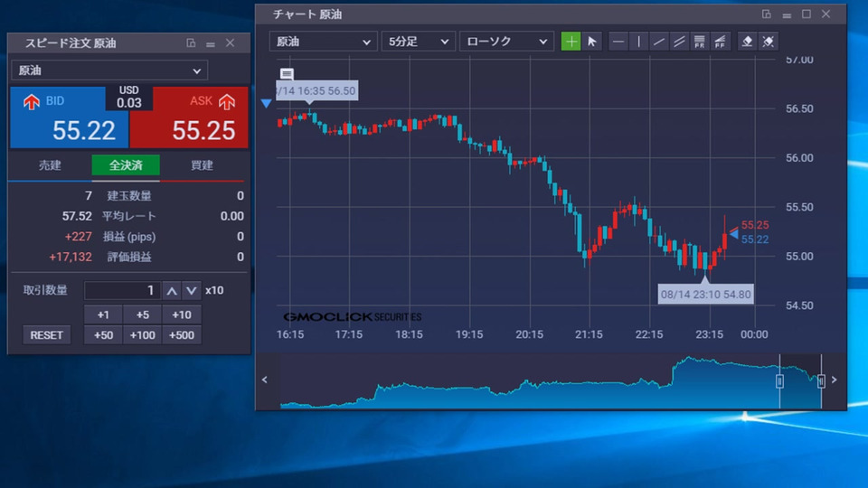868x488 pixels.
Task: Click the eraser tool in chart toolbar
Action: 748,42
